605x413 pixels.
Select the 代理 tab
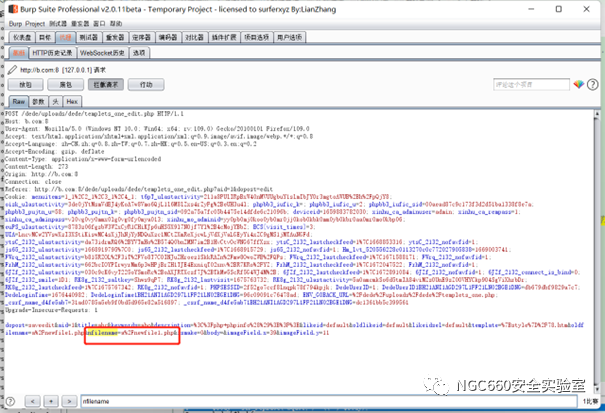[65, 37]
